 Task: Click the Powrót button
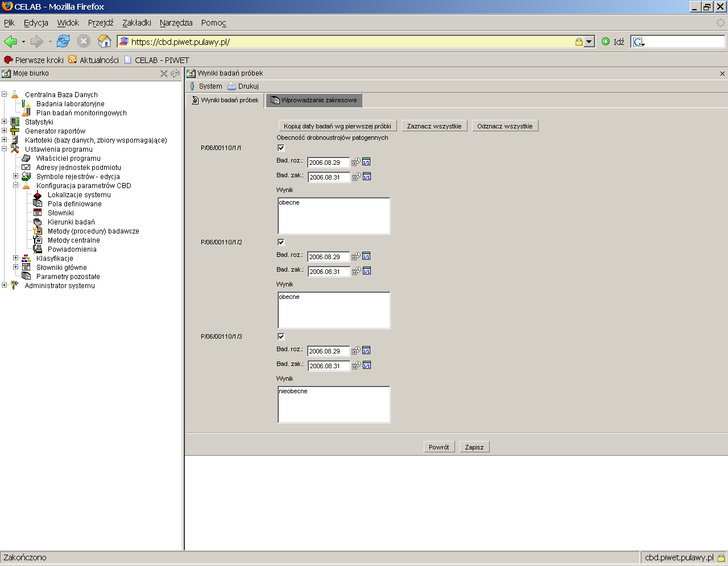[439, 447]
